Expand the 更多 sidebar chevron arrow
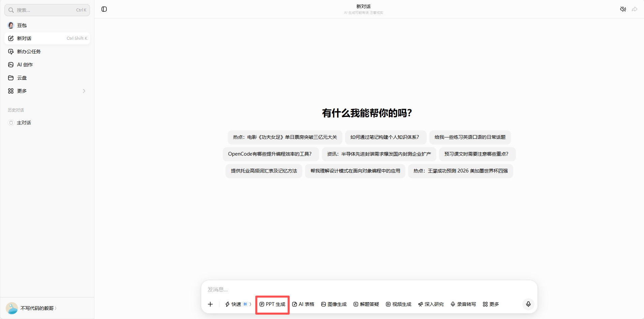Viewport: 644px width, 319px height. tap(84, 91)
